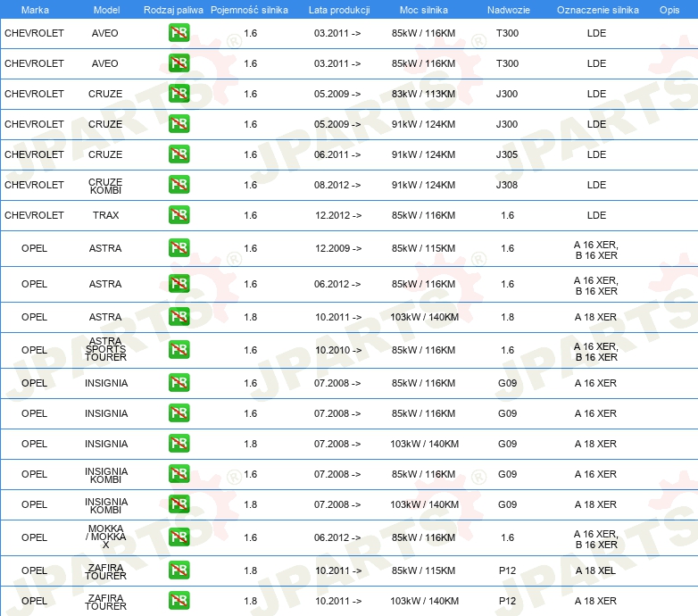Click the fuel icon in the CRUZE 05.2009 91kW row
The width and height of the screenshot is (698, 616).
[x=179, y=124]
